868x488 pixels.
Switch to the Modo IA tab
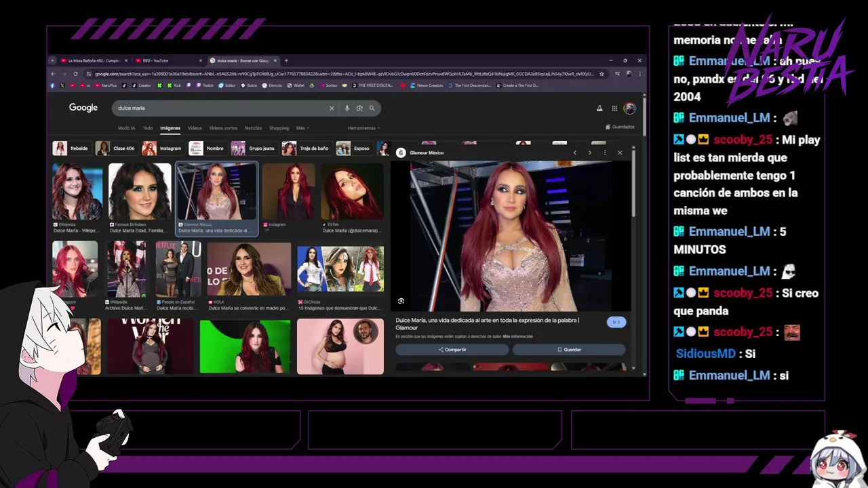127,128
